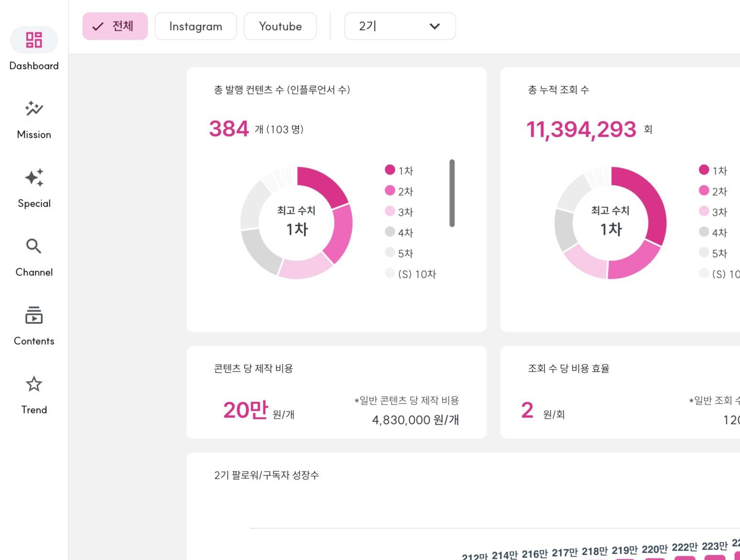
Task: Select (S) 10차 legend in content chart
Action: coord(411,274)
